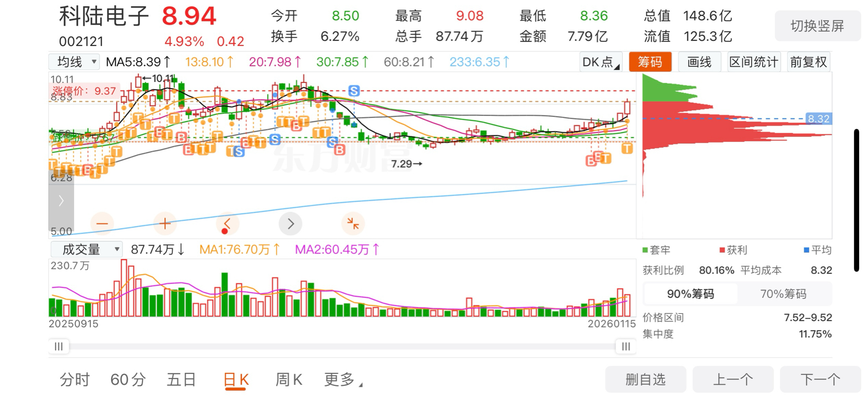Open 区间统计 range statistics
This screenshot has height=401, width=868.
[x=753, y=62]
